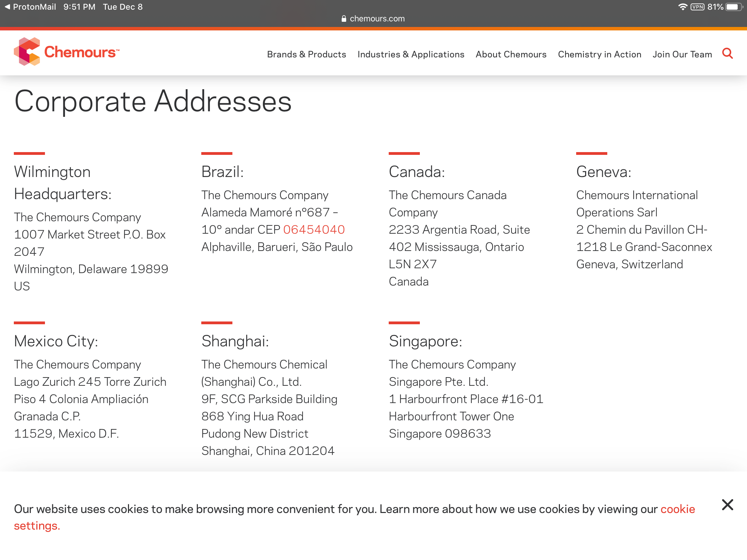This screenshot has height=560, width=747.
Task: Select the Singapore: heading
Action: pos(426,342)
